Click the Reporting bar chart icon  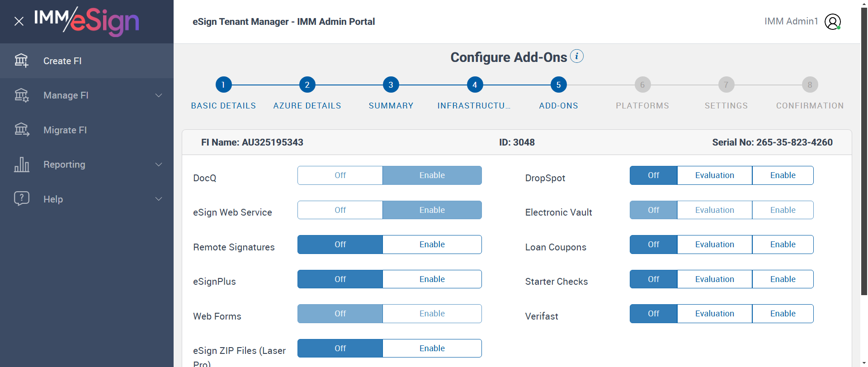[21, 165]
